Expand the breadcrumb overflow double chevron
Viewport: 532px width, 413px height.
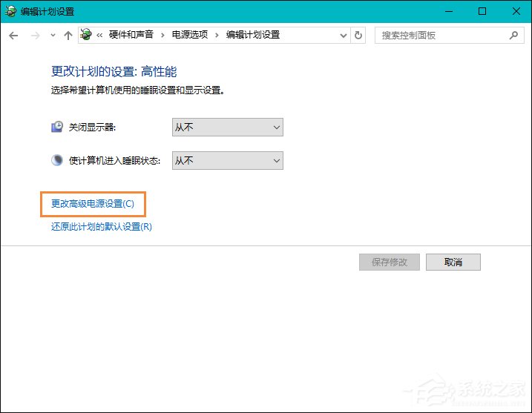click(99, 35)
